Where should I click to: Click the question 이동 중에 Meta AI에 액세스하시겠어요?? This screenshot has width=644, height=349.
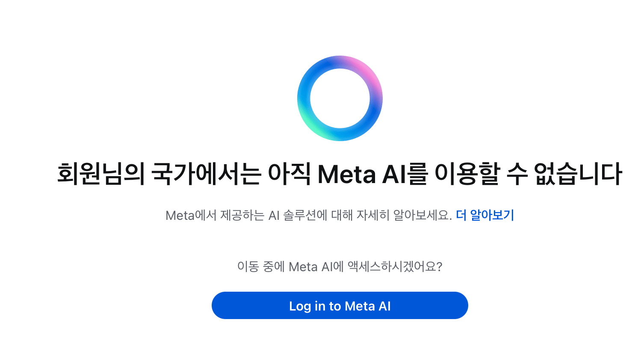click(340, 267)
